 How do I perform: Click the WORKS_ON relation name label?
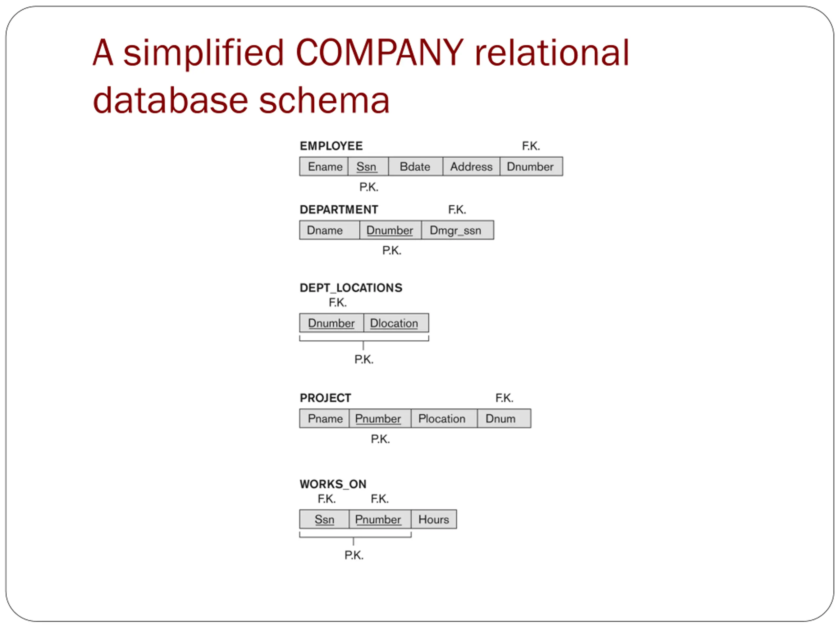coord(333,485)
